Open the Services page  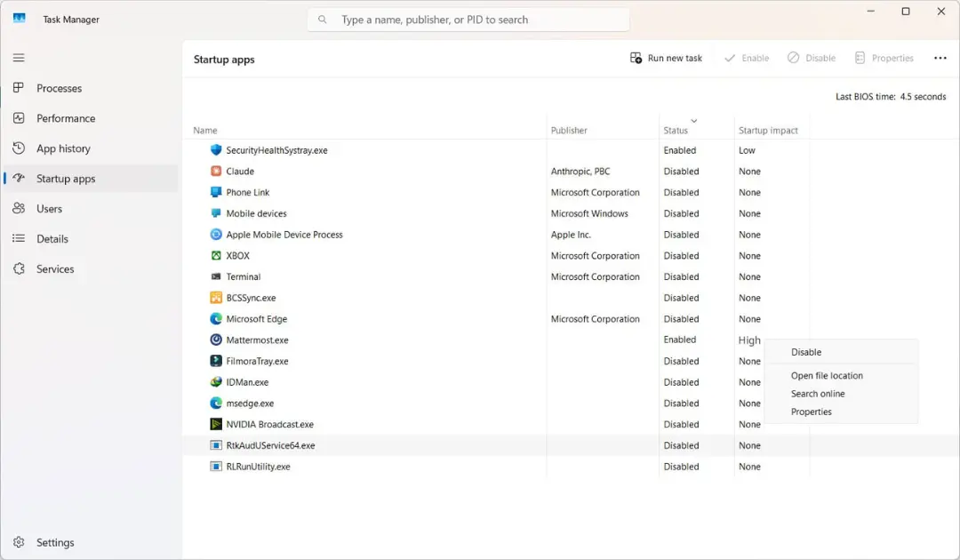point(91,268)
